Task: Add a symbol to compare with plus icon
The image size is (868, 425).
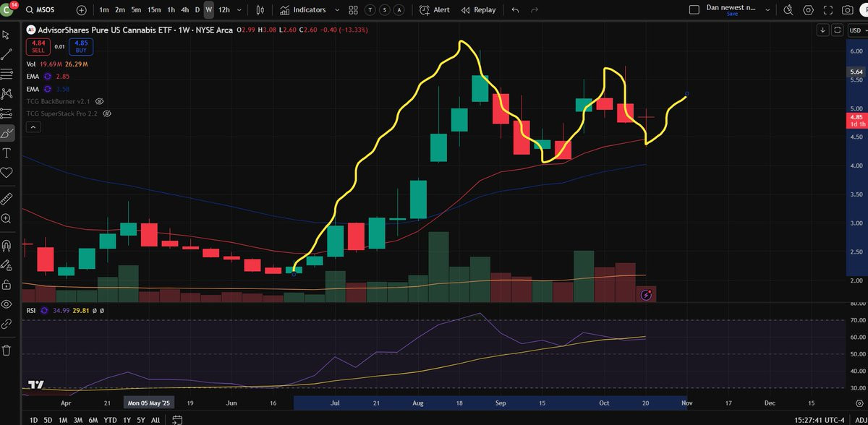Action: tap(81, 10)
